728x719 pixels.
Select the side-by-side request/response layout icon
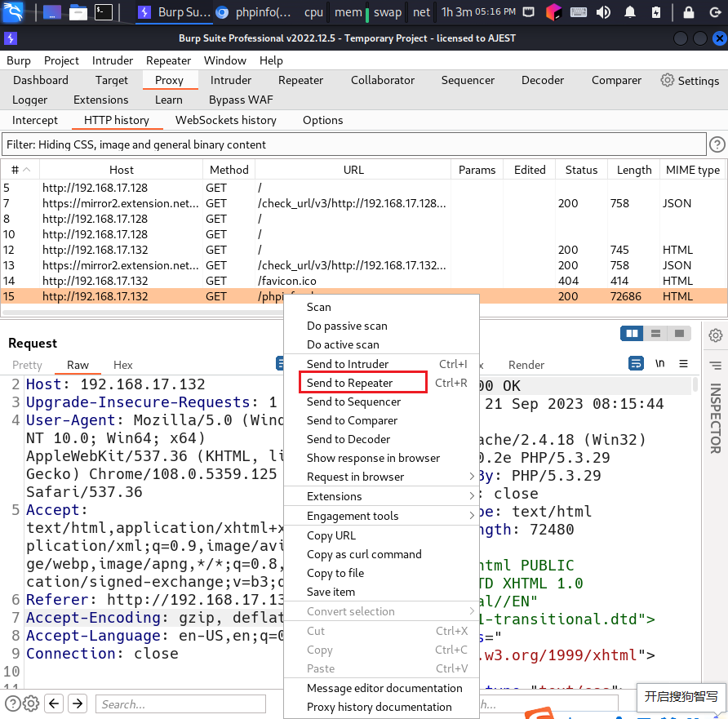(632, 333)
